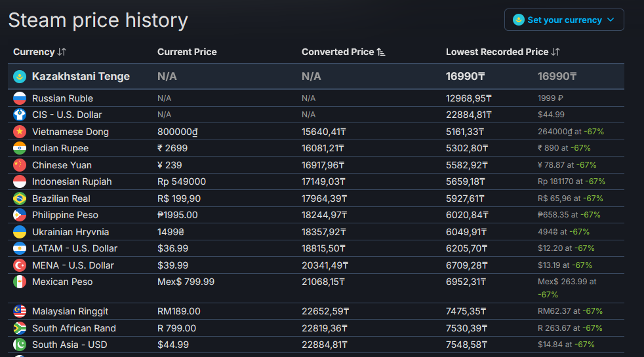
Task: Click the 1999 ₽ lowest price value
Action: 550,98
